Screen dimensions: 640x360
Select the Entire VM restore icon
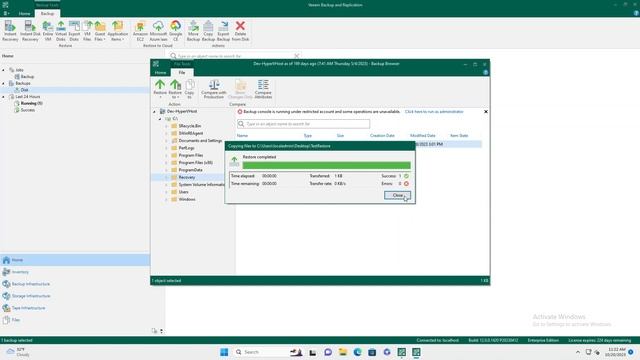pyautogui.click(x=48, y=31)
